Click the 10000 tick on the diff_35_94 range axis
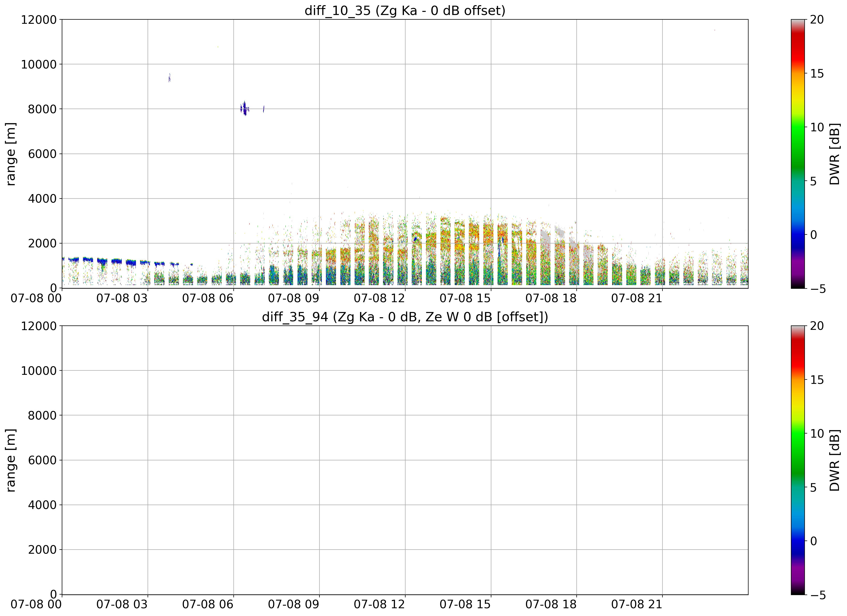Viewport: 847px width, 616px height. click(x=39, y=371)
